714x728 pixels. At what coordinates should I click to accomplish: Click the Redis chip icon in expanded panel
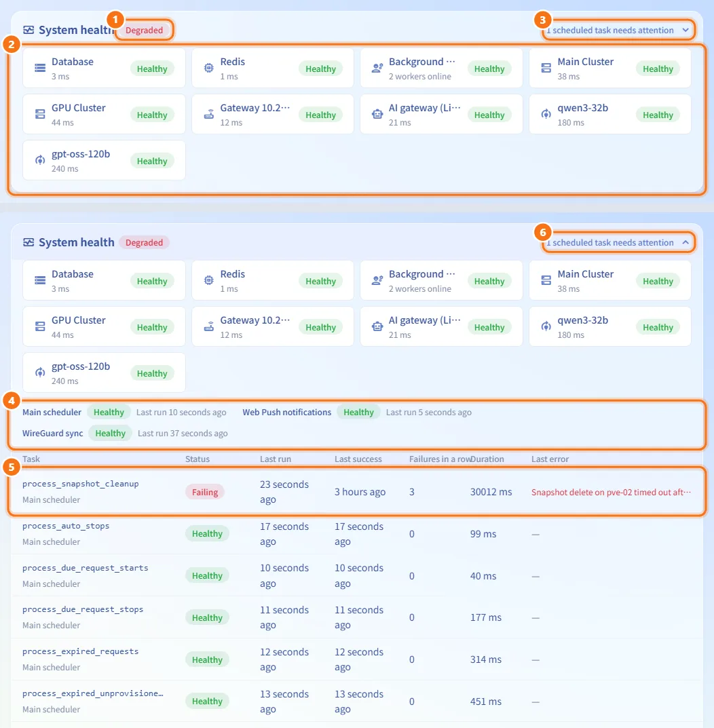click(x=209, y=280)
